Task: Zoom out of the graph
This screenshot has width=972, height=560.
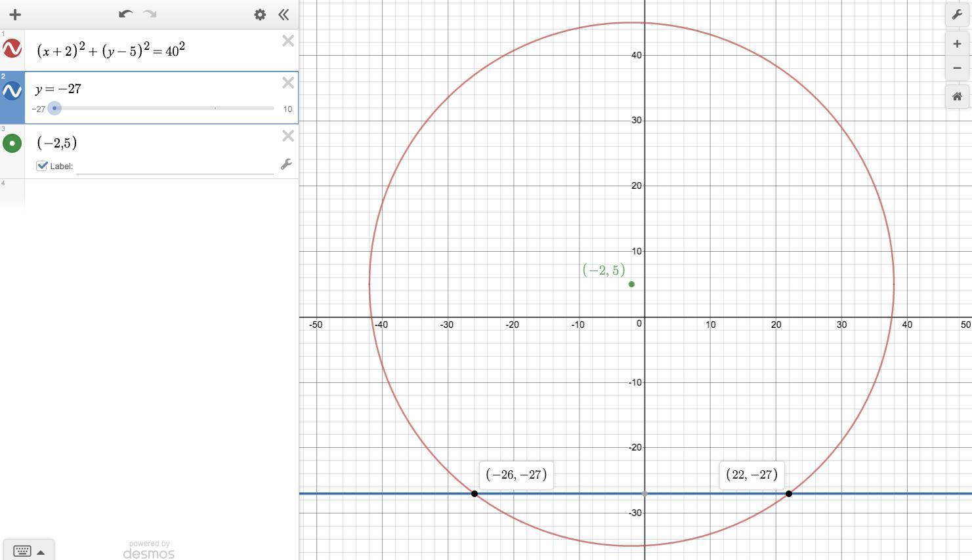Action: coord(957,68)
